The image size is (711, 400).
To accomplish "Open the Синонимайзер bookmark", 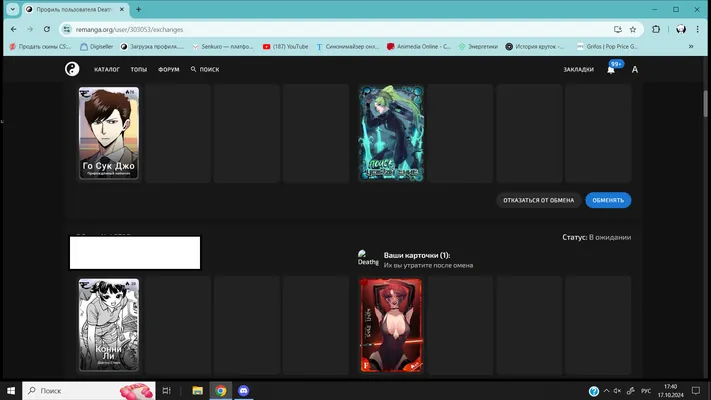I will click(347, 46).
